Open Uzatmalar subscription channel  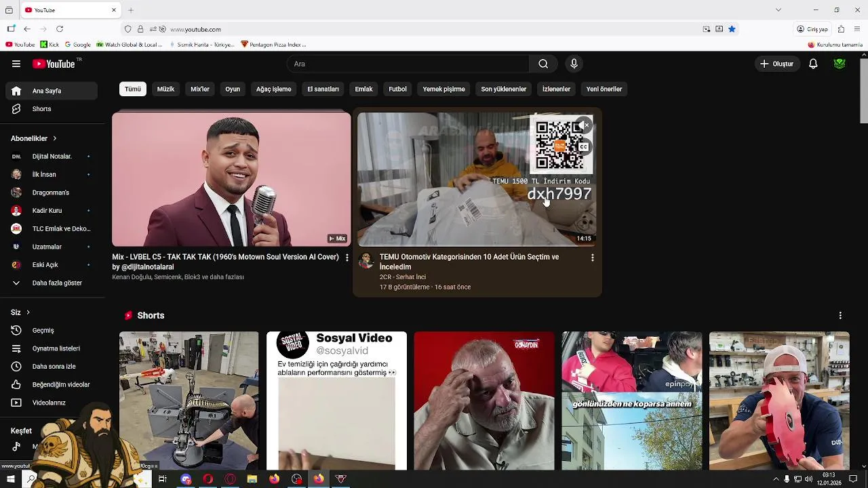(52, 247)
